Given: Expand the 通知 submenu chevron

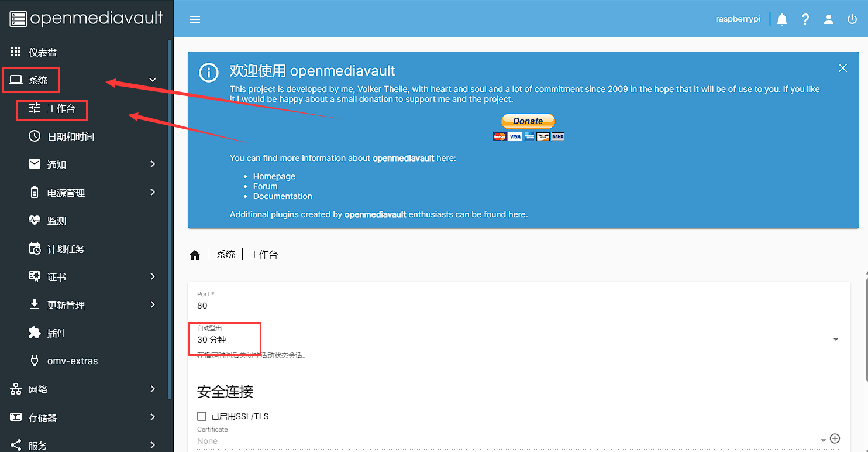Looking at the screenshot, I should tap(153, 164).
